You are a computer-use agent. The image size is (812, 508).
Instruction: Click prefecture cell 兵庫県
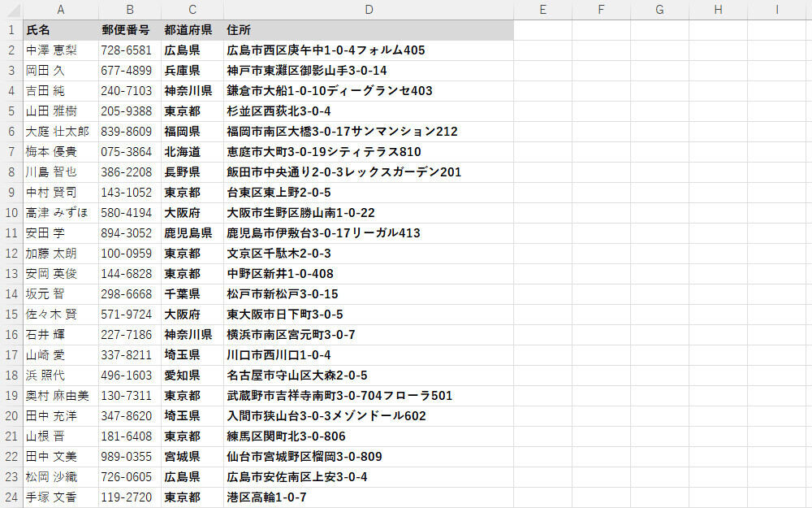pos(192,71)
